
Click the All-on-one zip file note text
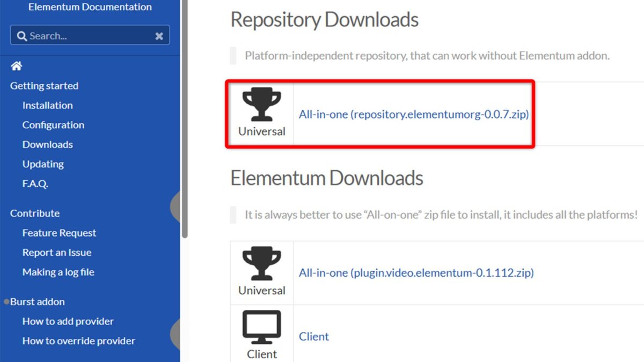coord(441,215)
